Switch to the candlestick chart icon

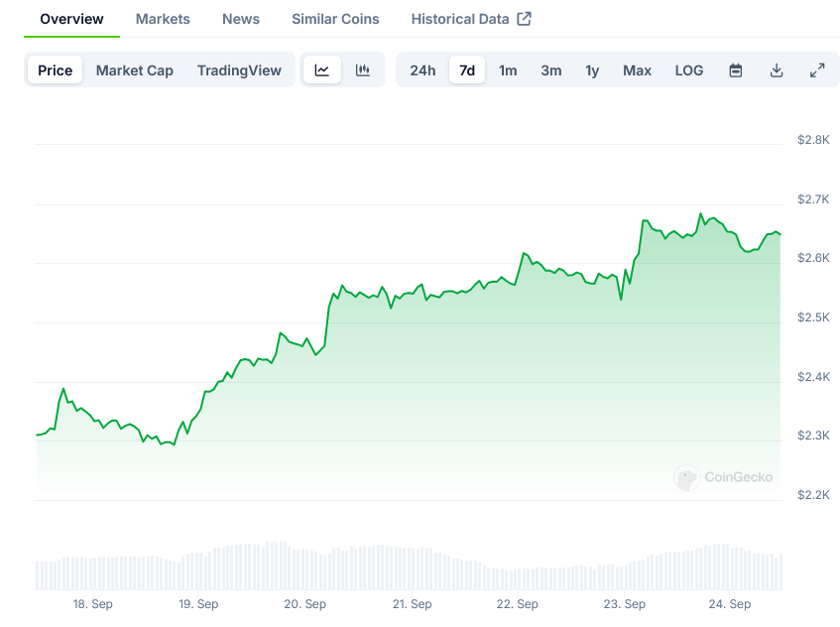362,70
